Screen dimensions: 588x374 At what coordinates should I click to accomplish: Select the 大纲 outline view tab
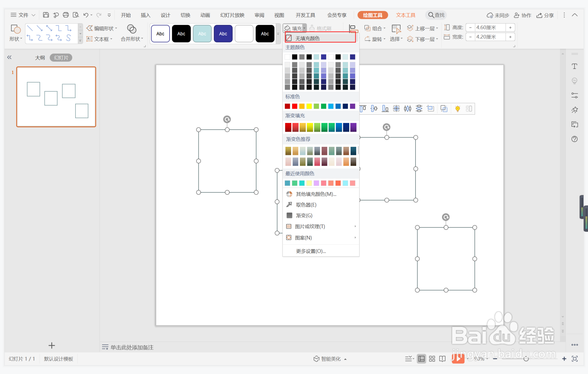(x=40, y=58)
